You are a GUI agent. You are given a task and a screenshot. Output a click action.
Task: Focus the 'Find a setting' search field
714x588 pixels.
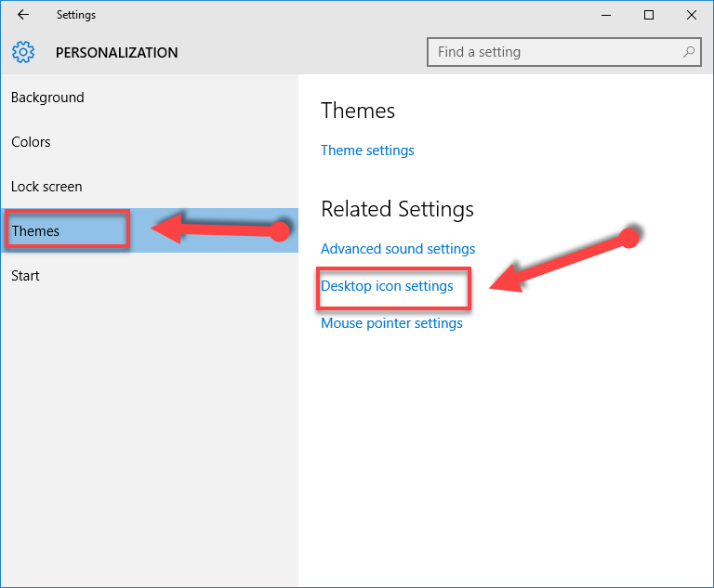554,52
